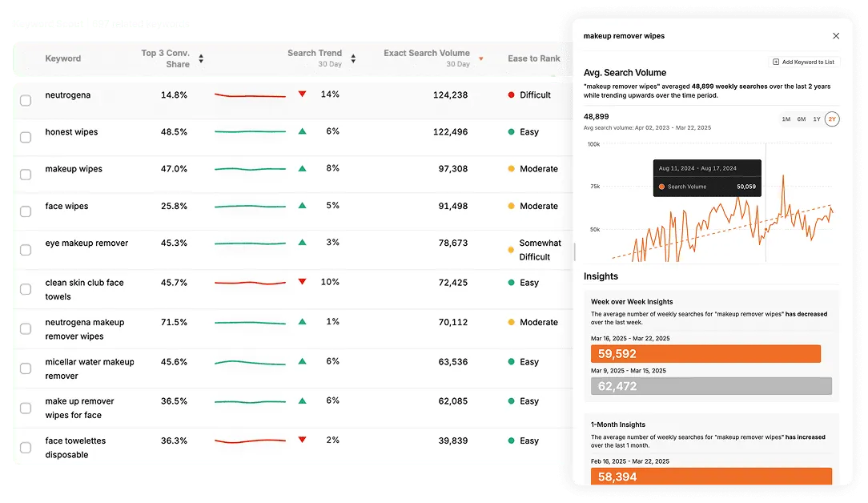Click neutrogena red downward trend triangle
The width and height of the screenshot is (868, 503).
pos(302,95)
